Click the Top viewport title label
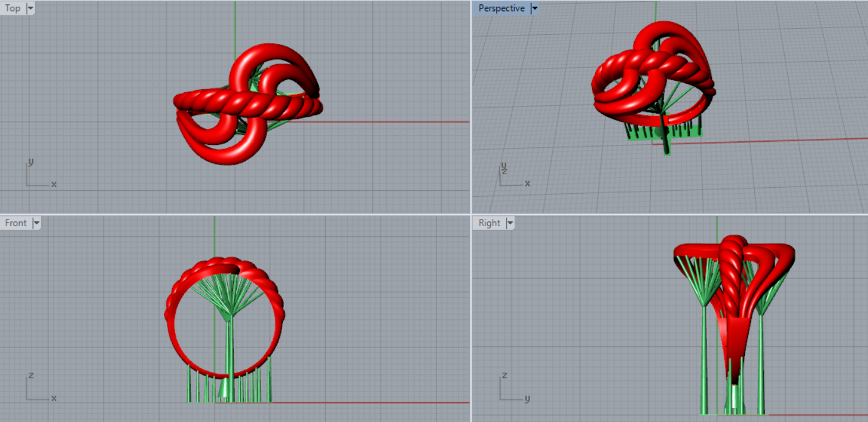 click(12, 9)
